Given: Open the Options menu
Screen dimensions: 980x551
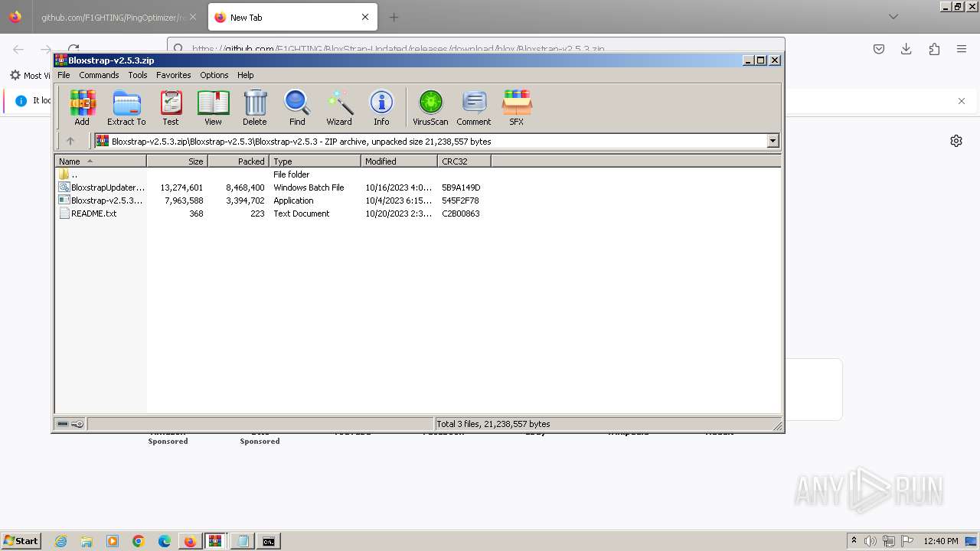Looking at the screenshot, I should coord(214,75).
